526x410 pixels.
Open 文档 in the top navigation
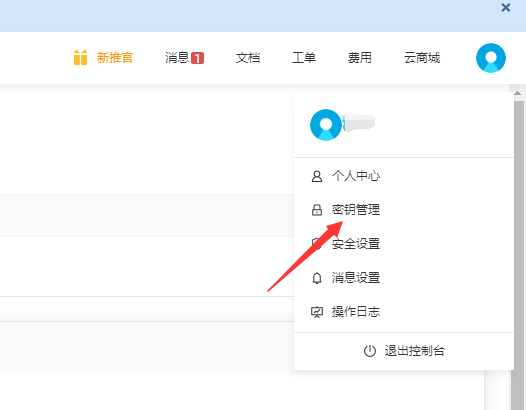pyautogui.click(x=248, y=58)
